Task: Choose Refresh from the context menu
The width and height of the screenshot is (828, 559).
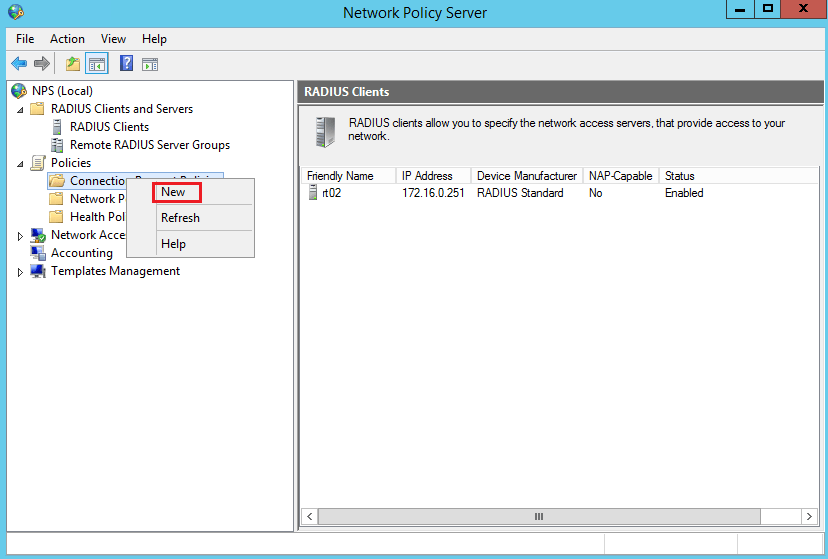Action: pyautogui.click(x=191, y=218)
